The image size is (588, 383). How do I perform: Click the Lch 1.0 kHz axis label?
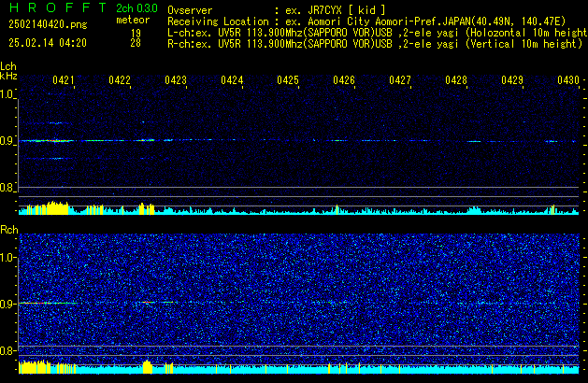pyautogui.click(x=7, y=94)
